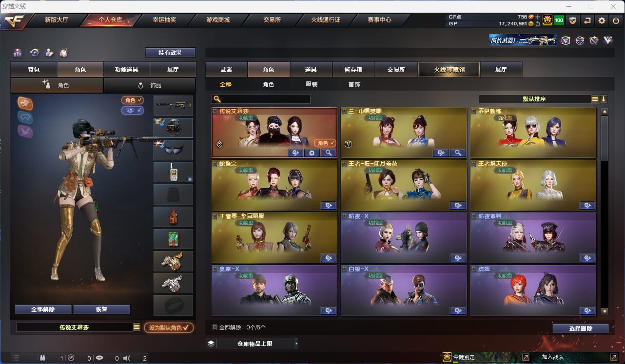Select the orange eagle team icon
The height and width of the screenshot is (364, 625).
[x=25, y=103]
